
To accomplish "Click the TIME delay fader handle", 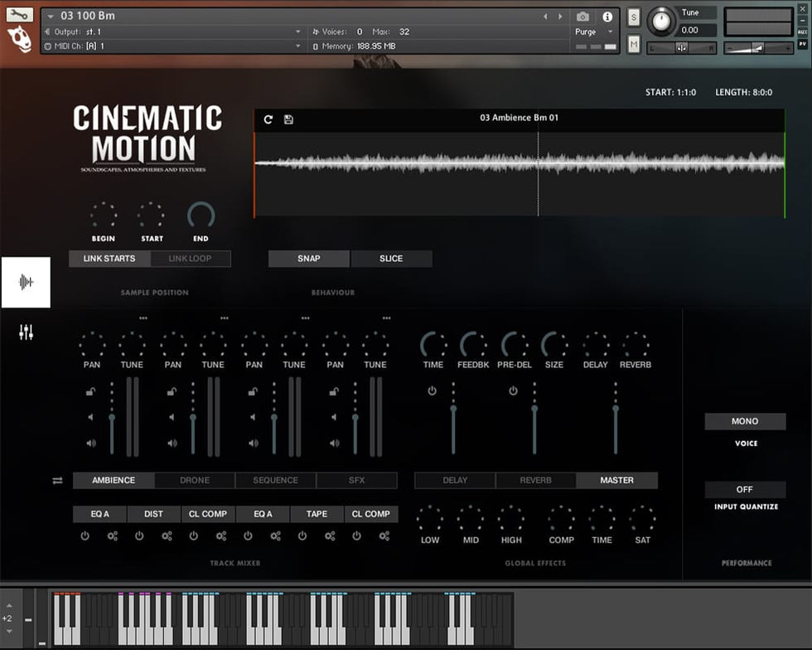I will 453,409.
